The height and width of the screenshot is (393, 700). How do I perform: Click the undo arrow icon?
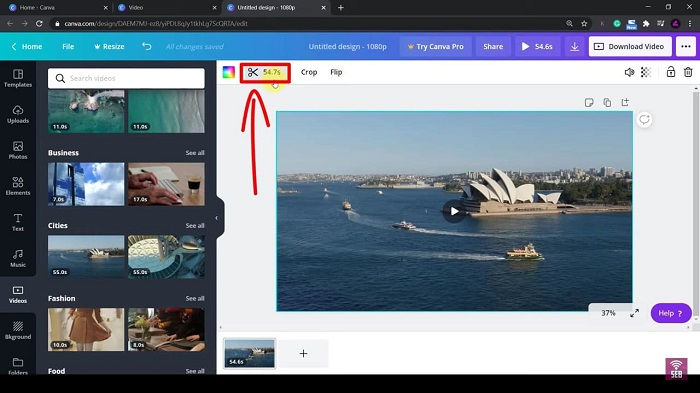pyautogui.click(x=146, y=46)
